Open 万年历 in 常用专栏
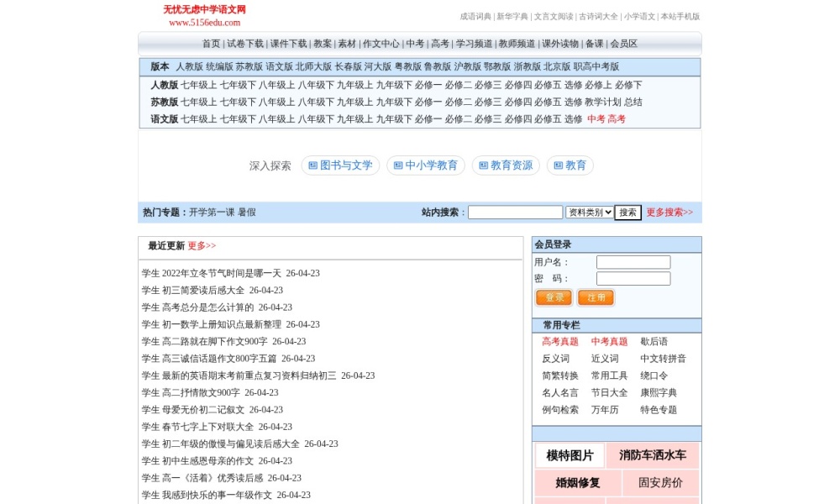Viewport: 840px width, 504px height. [605, 410]
